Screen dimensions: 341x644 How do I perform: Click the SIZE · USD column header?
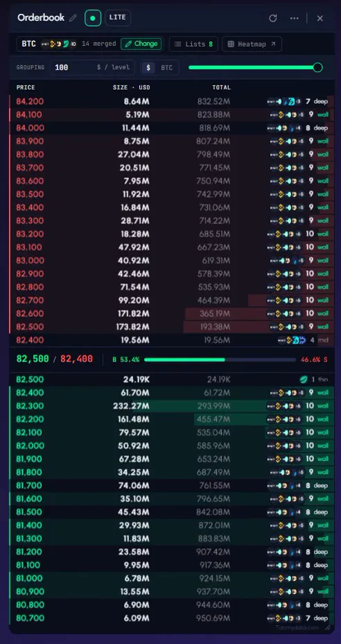[131, 87]
